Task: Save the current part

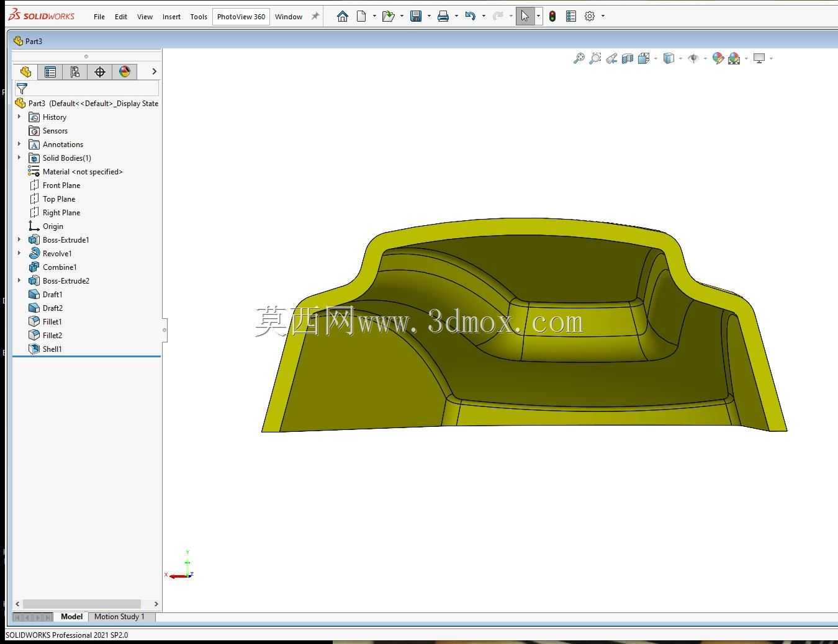Action: (416, 16)
